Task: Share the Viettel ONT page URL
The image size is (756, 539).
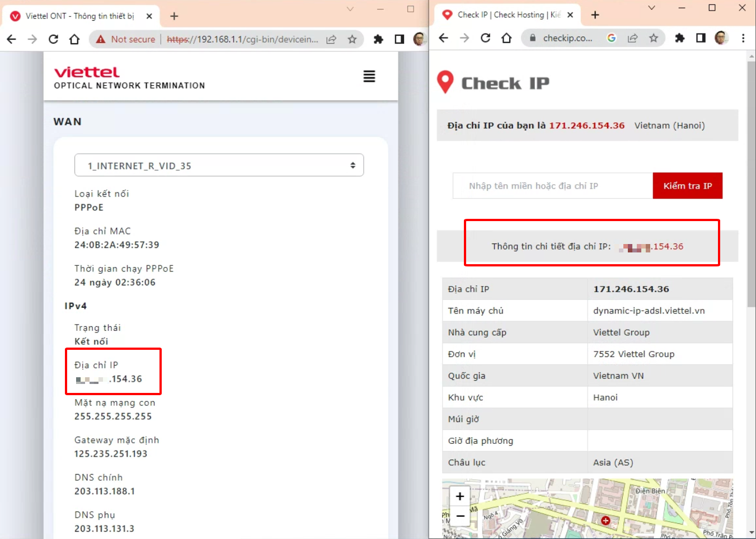Action: tap(331, 39)
